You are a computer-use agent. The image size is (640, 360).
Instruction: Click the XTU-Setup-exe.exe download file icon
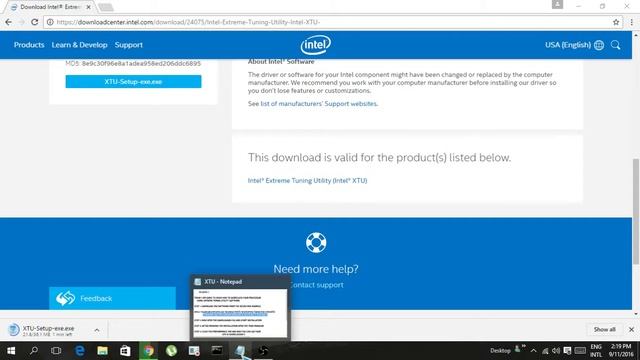tap(13, 330)
